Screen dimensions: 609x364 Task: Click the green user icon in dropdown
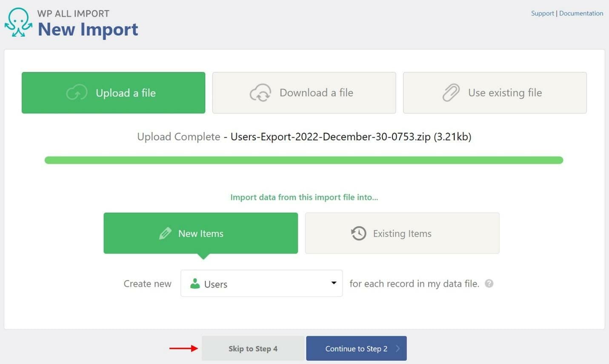(x=195, y=284)
